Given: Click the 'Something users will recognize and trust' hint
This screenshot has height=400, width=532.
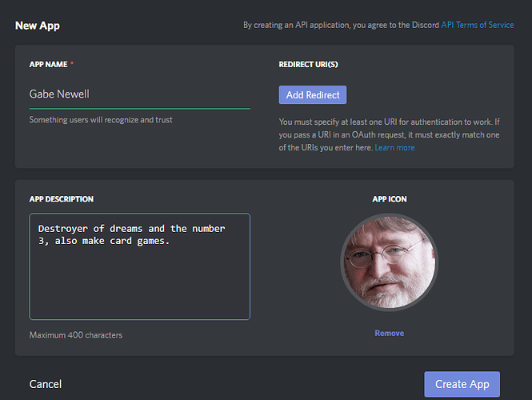Looking at the screenshot, I should 101,120.
